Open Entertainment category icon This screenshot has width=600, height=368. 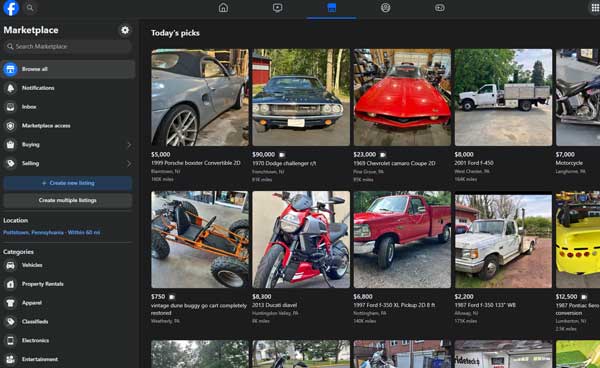point(10,359)
